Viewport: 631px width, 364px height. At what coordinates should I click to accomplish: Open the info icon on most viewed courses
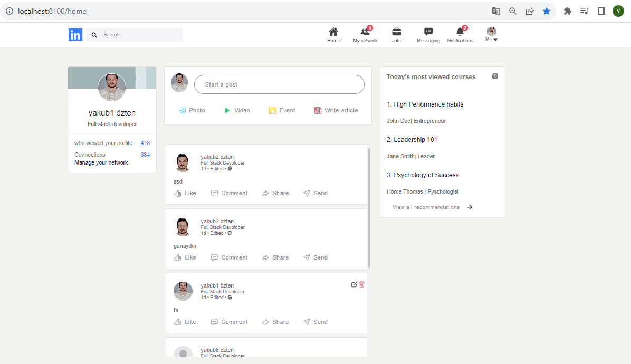point(494,76)
